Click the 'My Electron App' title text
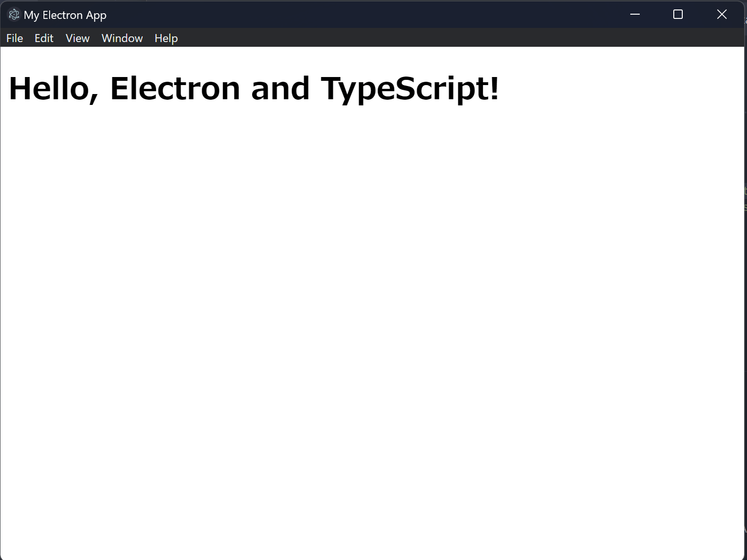 point(65,16)
